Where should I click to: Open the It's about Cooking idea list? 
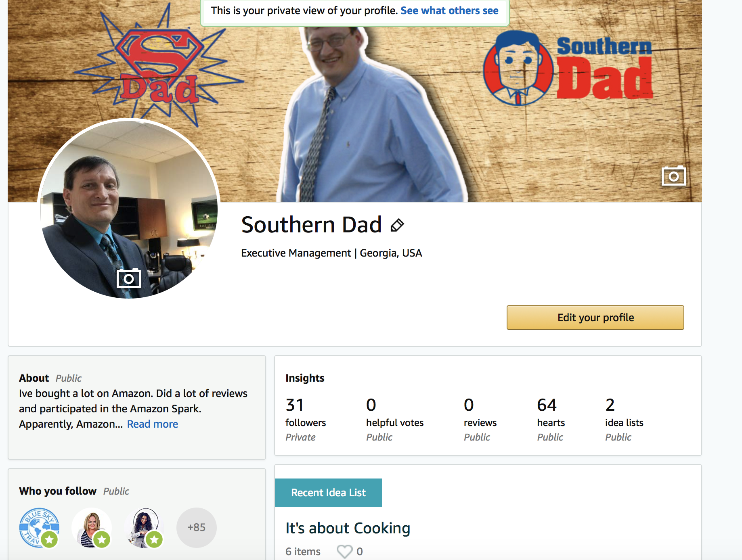click(348, 528)
